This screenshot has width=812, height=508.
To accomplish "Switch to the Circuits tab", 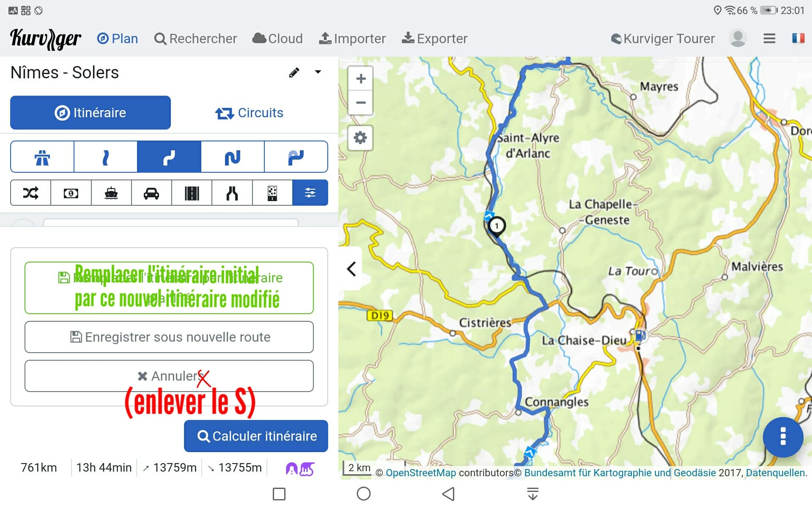I will click(x=250, y=113).
